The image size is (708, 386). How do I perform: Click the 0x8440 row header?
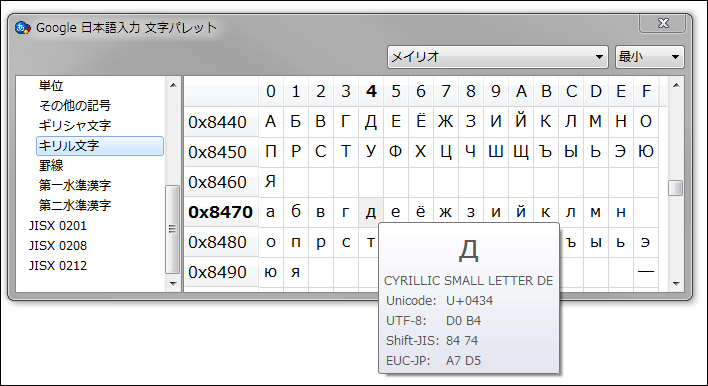pos(221,122)
